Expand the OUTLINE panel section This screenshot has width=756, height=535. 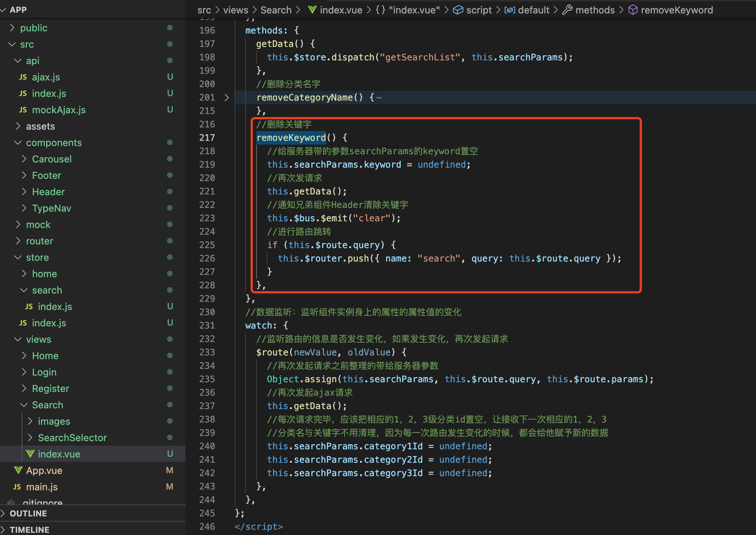point(28,513)
